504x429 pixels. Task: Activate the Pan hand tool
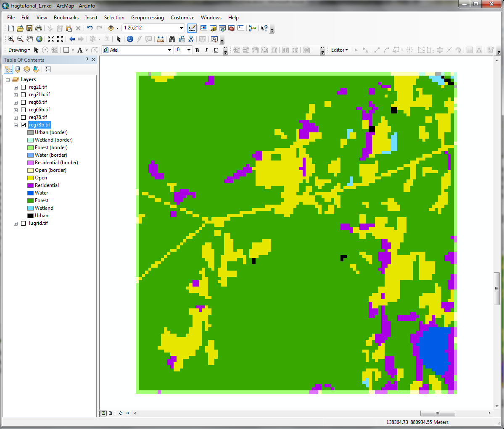coord(29,39)
